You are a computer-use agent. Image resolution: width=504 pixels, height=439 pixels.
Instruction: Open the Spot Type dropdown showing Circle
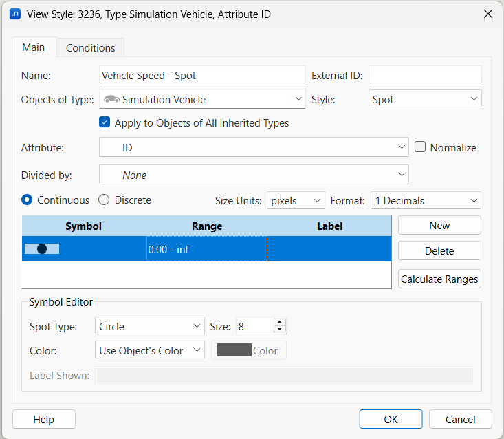(149, 326)
